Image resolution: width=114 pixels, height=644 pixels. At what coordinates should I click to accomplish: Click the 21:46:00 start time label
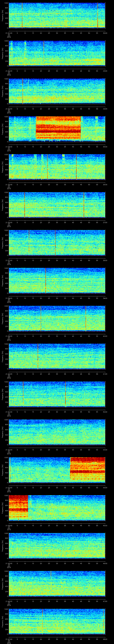coord(9,601)
